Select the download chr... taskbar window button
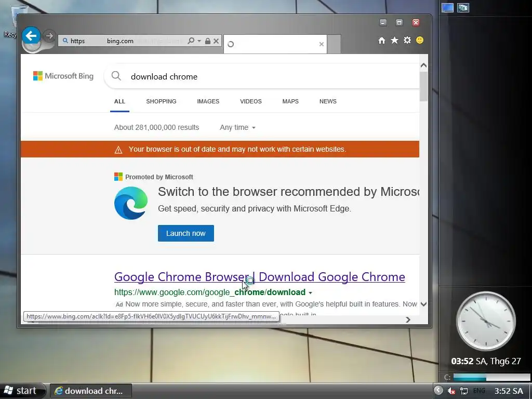Viewport: 532px width, 399px height. click(x=90, y=391)
